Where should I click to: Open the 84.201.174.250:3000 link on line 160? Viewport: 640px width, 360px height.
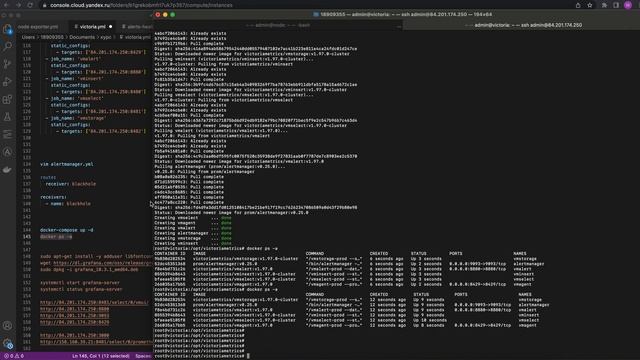(74, 335)
